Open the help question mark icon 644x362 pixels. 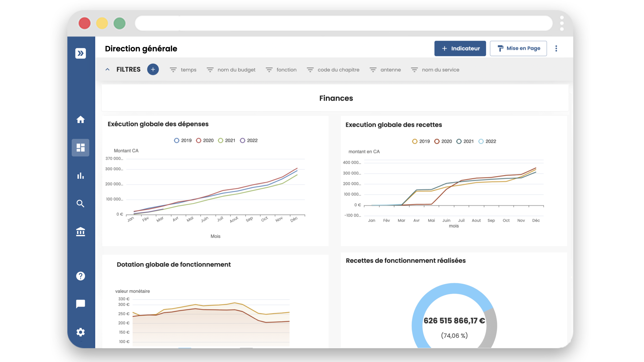pos(80,276)
